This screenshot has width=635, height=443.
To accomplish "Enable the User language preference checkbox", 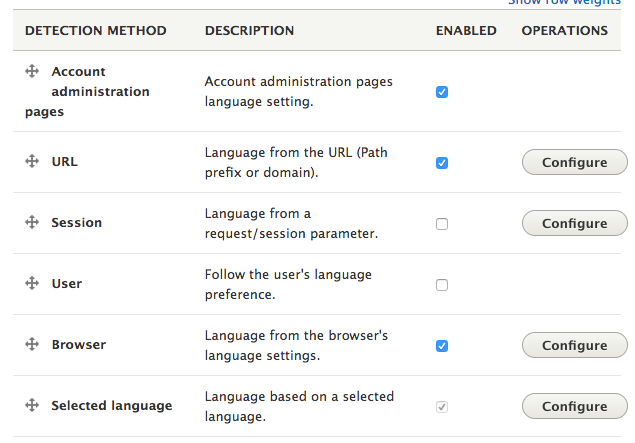I will 442,285.
